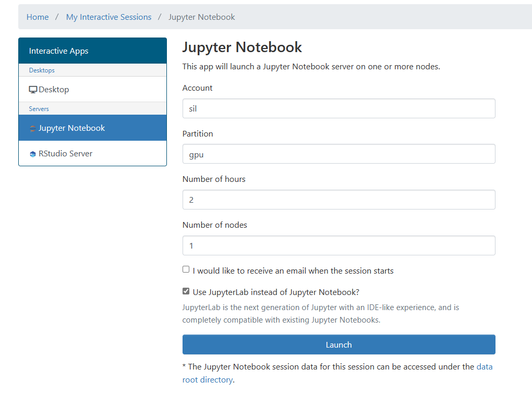532x394 pixels.
Task: Click the Account label
Action: 198,88
